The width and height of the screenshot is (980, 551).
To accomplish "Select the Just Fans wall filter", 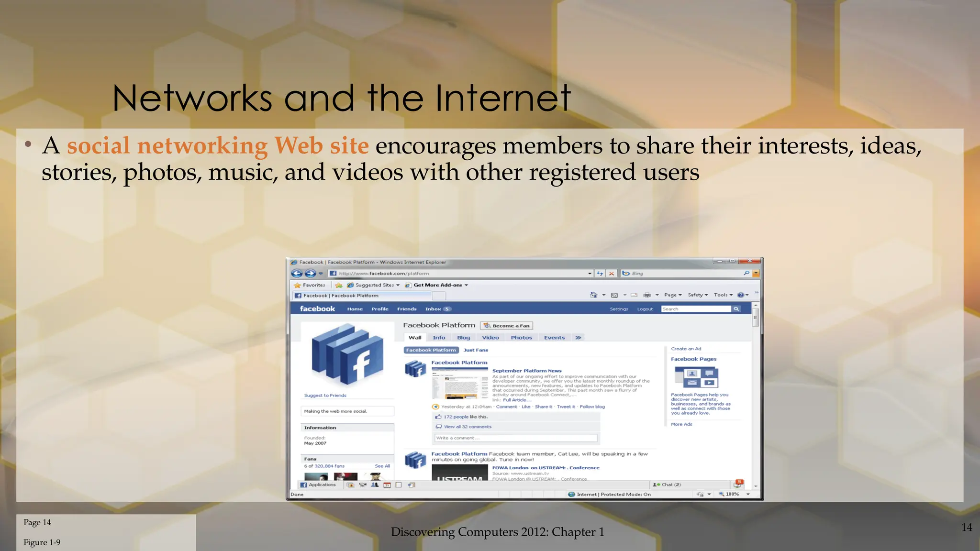I will (476, 350).
